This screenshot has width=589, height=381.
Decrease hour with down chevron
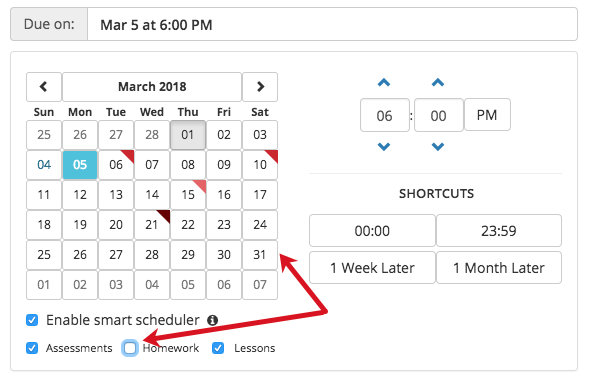tap(384, 147)
